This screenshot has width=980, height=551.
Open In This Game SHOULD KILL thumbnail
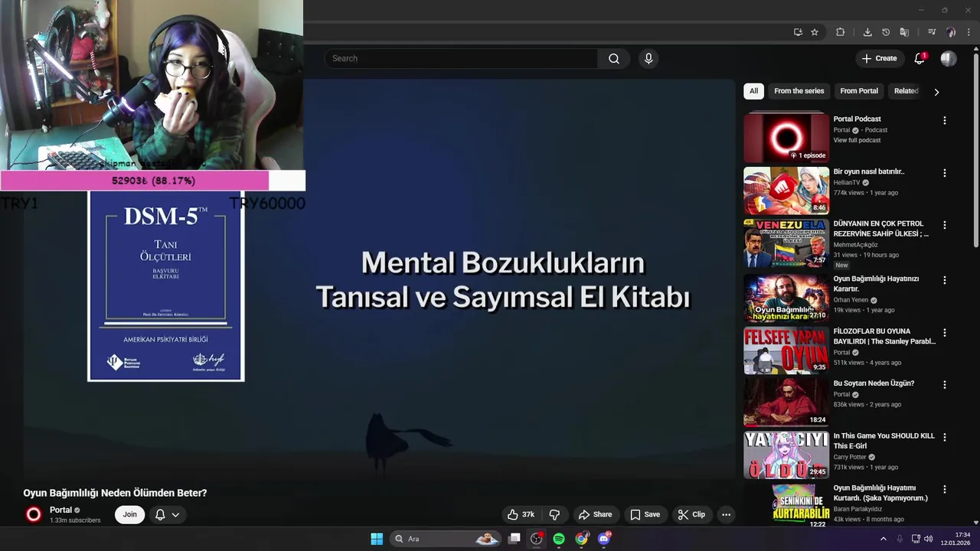click(x=786, y=455)
